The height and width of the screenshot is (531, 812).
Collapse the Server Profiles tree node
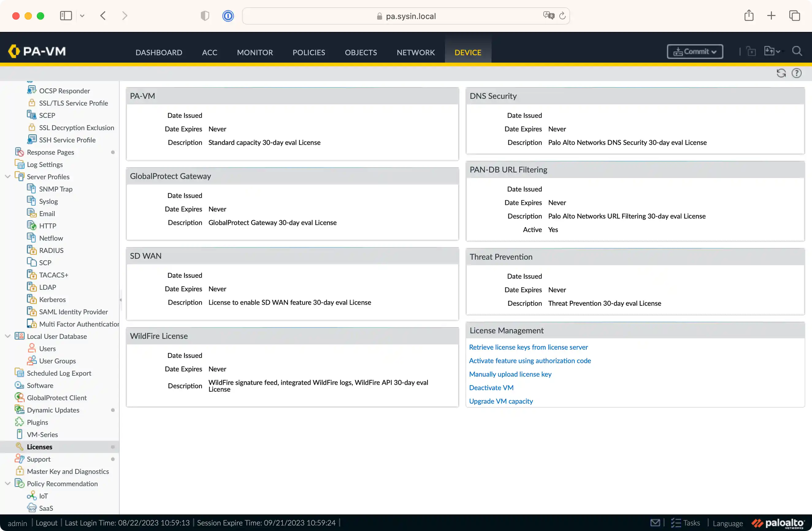[x=8, y=176]
